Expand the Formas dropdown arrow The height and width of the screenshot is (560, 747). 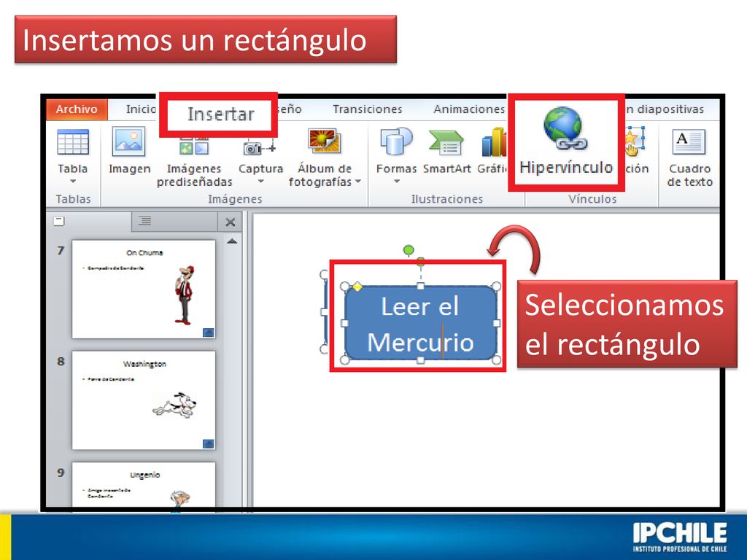click(396, 182)
